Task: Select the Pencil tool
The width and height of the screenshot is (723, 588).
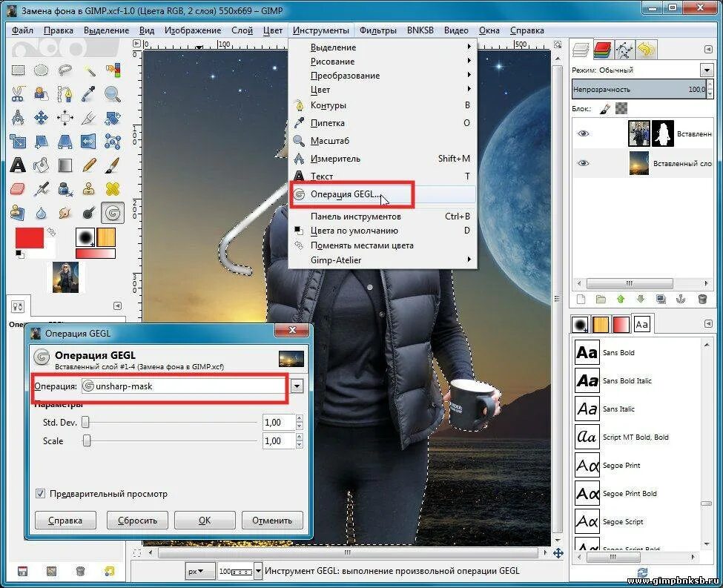Action: (89, 165)
